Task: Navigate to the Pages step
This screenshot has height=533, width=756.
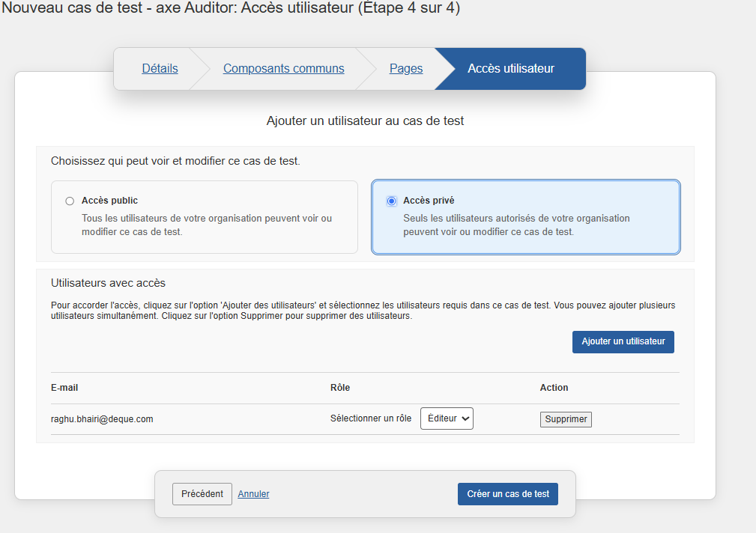Action: [406, 69]
